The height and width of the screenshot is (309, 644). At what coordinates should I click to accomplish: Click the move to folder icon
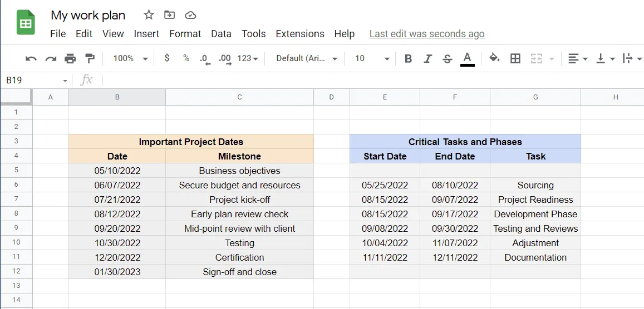pyautogui.click(x=169, y=15)
